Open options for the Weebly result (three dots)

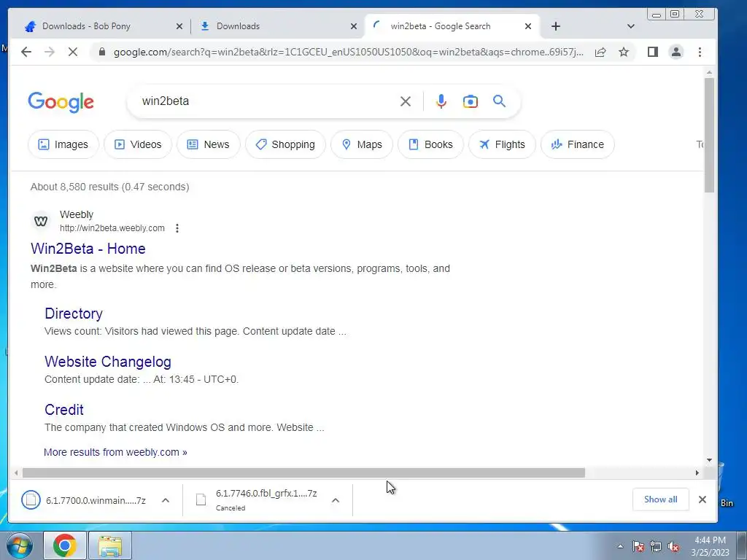177,228
